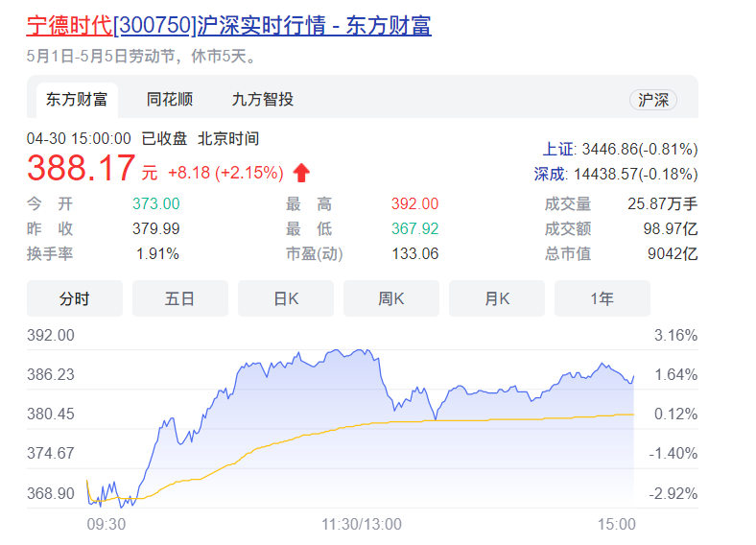This screenshot has width=756, height=545.
Task: Click the 总市值 value 9042亿
Action: click(x=673, y=253)
